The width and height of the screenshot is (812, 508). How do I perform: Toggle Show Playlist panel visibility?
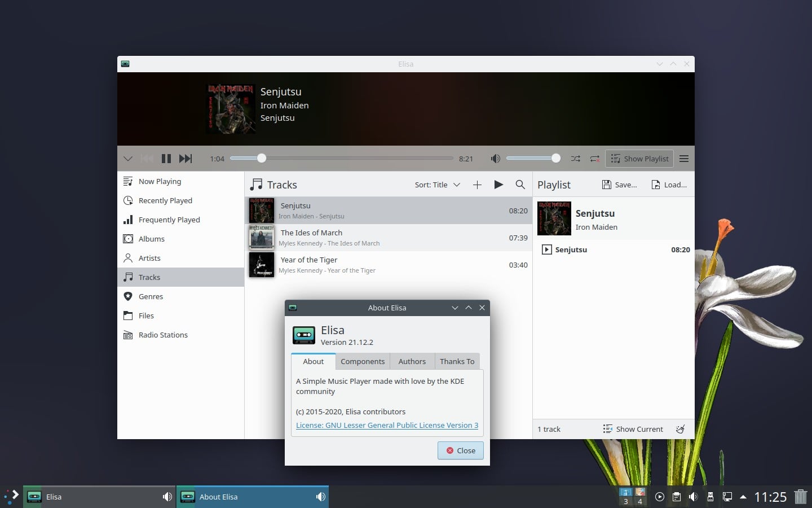pos(639,159)
